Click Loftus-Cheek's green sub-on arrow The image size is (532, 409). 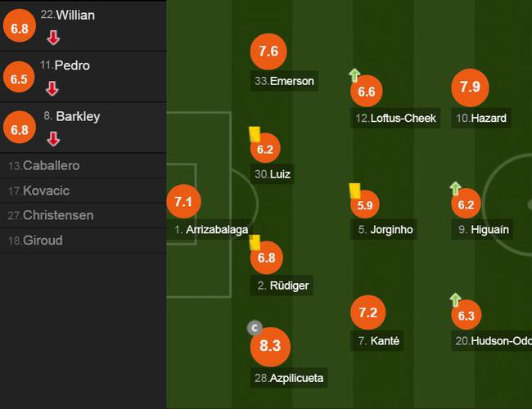coord(354,75)
